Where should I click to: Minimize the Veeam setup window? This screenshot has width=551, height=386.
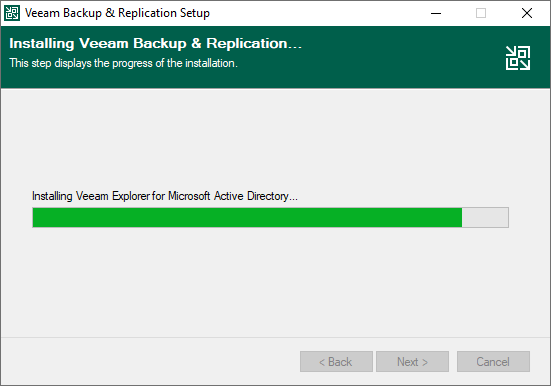436,13
